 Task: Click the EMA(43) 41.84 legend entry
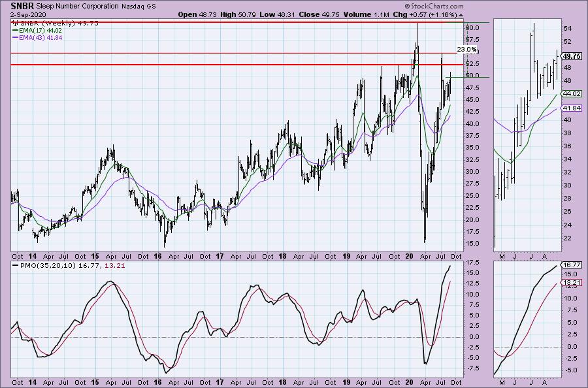click(37, 37)
